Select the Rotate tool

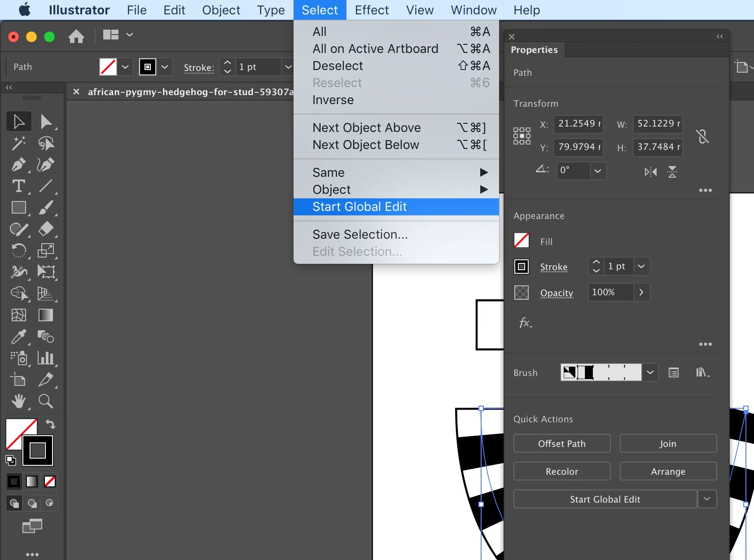tap(19, 250)
